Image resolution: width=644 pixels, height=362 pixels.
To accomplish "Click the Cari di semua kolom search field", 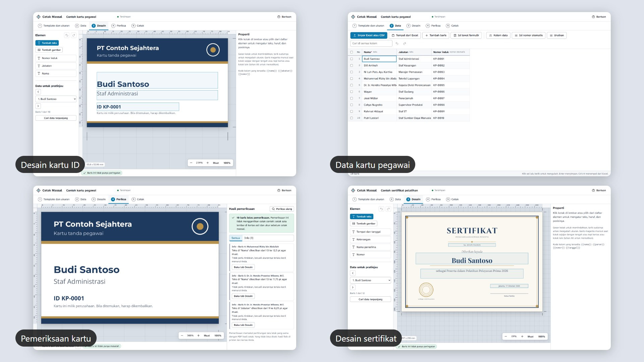I will coord(371,44).
